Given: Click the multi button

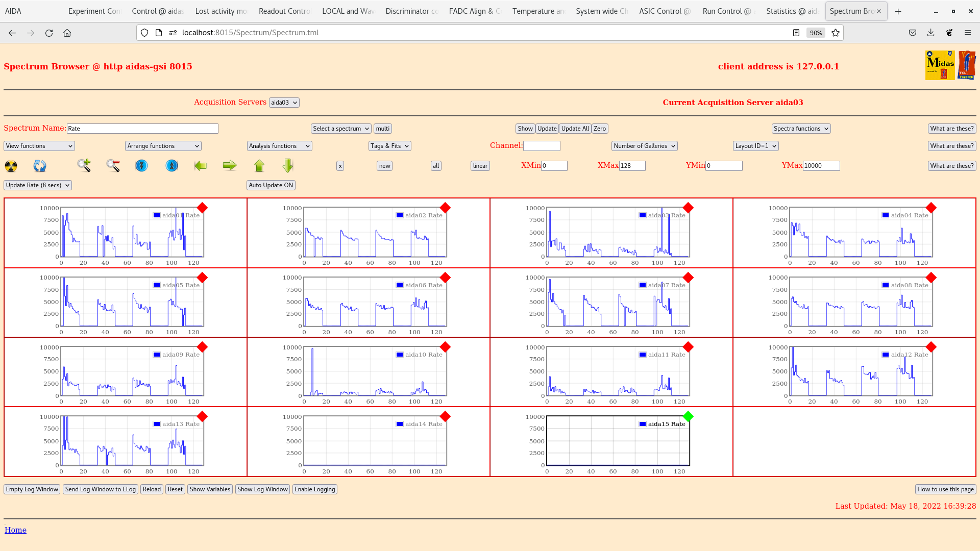Looking at the screenshot, I should [x=383, y=129].
